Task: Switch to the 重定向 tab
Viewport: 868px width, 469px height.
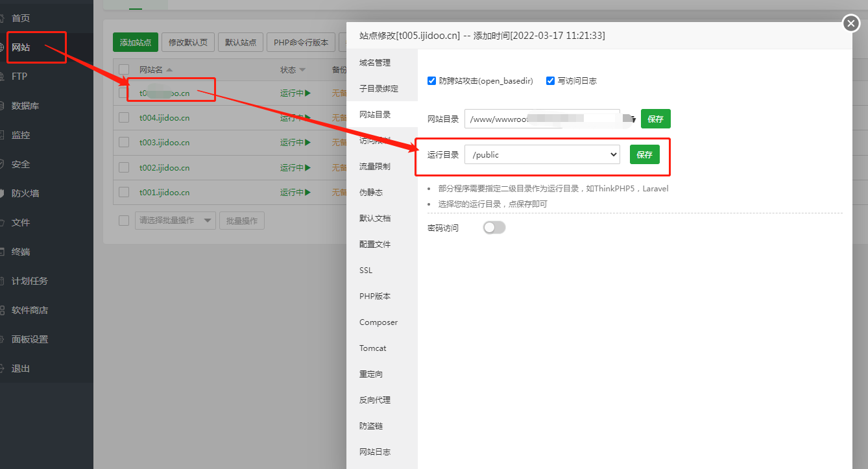Action: point(382,374)
